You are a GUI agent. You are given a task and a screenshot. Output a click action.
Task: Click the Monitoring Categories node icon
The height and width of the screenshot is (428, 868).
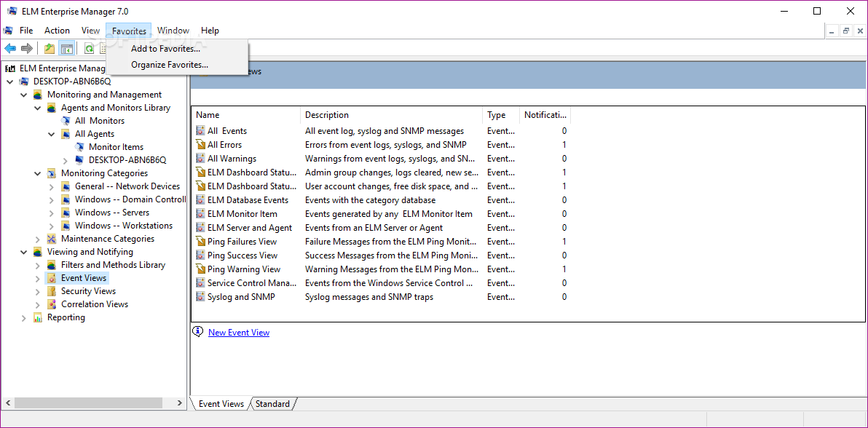pos(52,173)
